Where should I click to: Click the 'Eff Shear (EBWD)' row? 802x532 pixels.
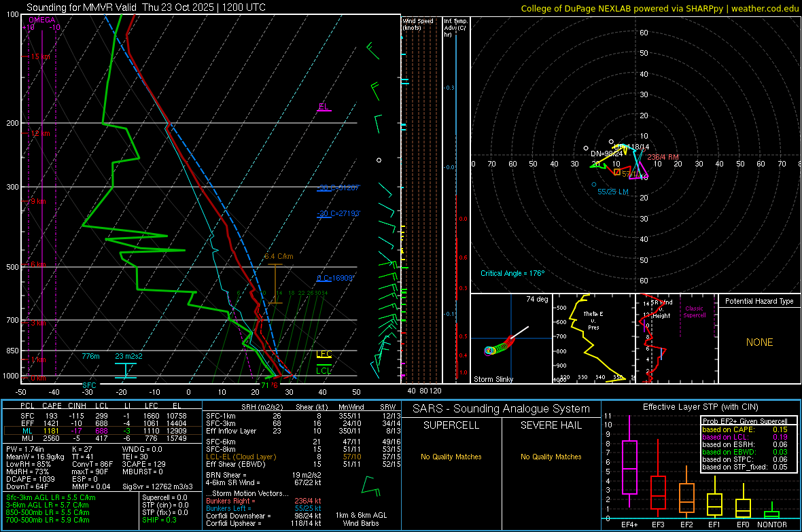point(303,464)
